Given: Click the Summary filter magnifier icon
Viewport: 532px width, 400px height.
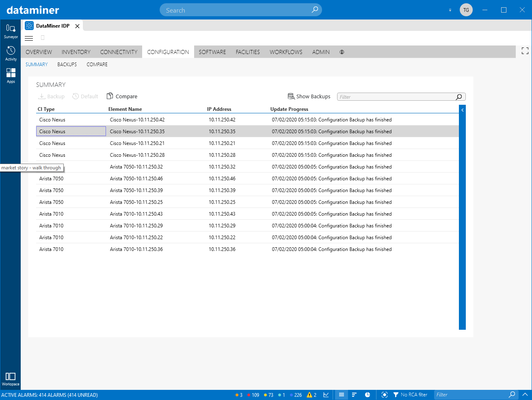Looking at the screenshot, I should [459, 97].
